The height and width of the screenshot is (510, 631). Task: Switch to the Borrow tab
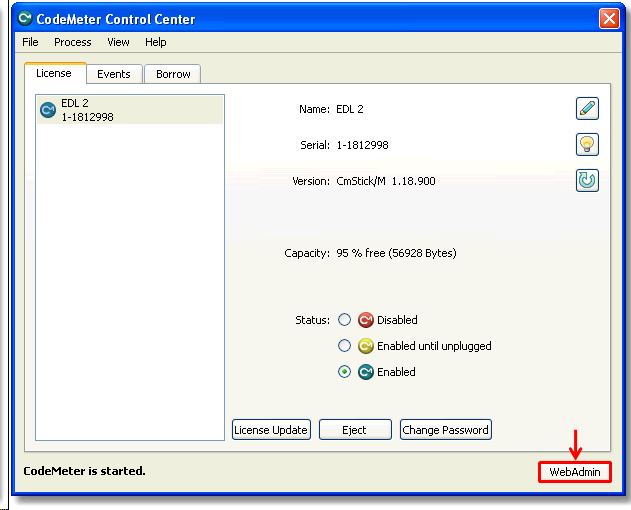click(172, 74)
